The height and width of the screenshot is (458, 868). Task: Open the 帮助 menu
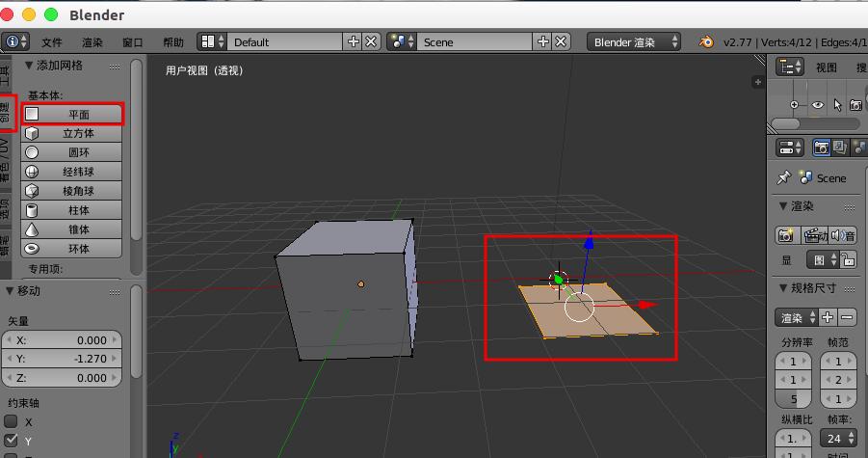172,42
